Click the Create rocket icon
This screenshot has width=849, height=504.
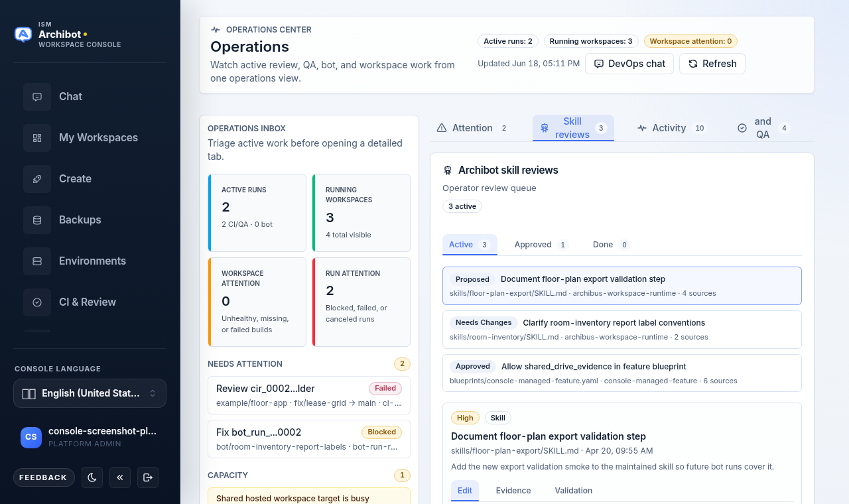tap(37, 179)
